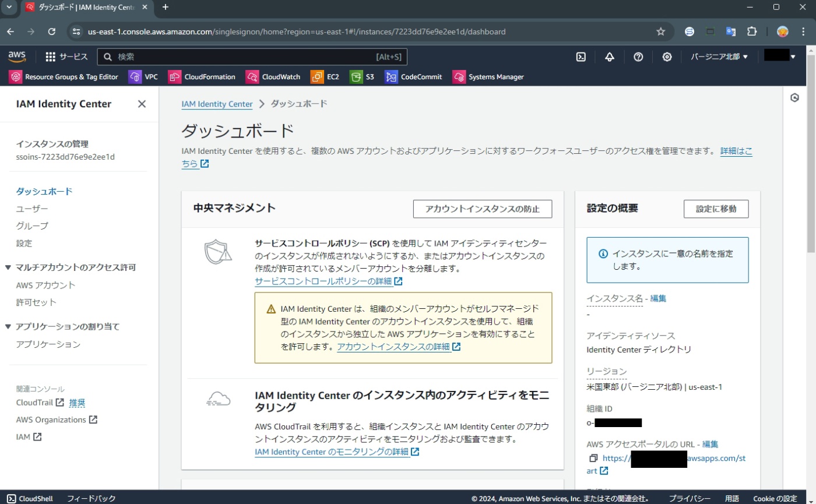Click the アカウントインスタンスの防止 button
816x504 pixels.
pyautogui.click(x=483, y=209)
